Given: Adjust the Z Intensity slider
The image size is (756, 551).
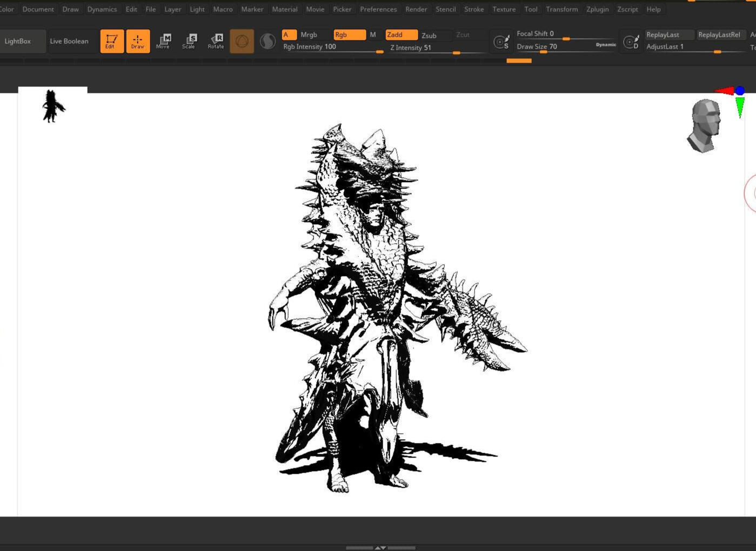Looking at the screenshot, I should pos(437,48).
